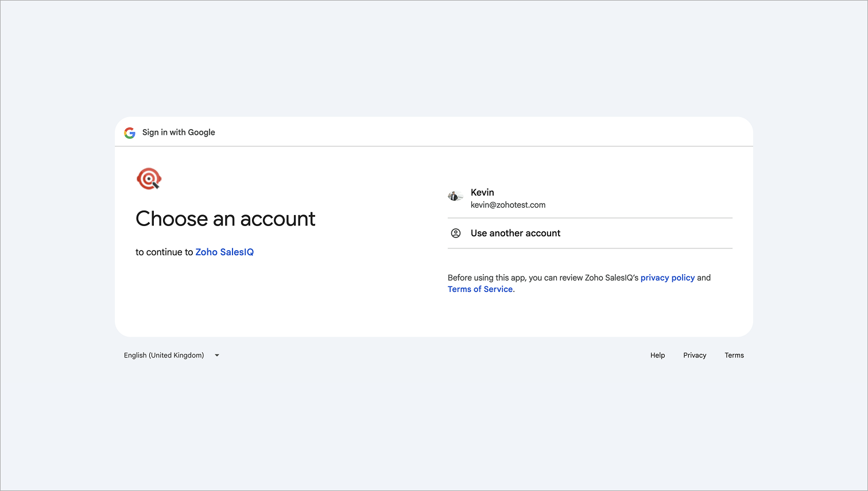Click the 'Sign in with Google' header text
The height and width of the screenshot is (491, 868).
coord(179,133)
